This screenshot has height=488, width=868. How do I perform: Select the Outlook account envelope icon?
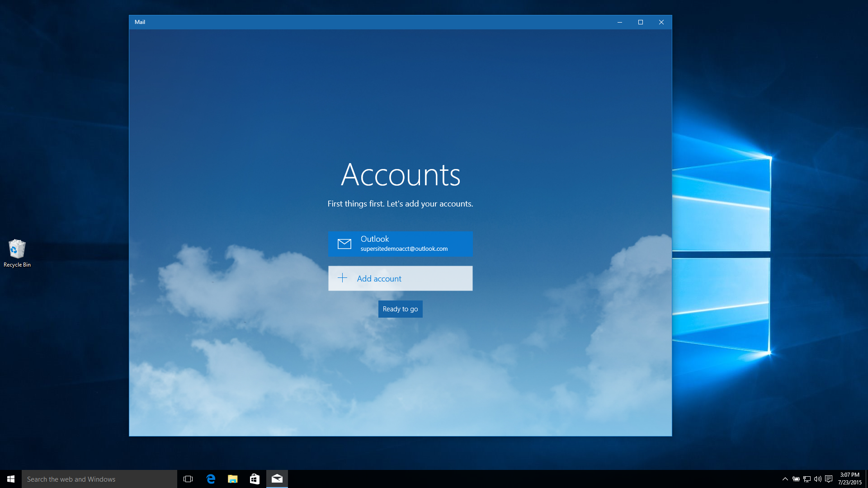[x=344, y=244]
